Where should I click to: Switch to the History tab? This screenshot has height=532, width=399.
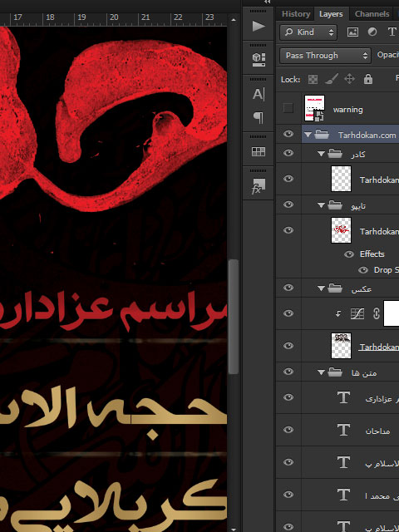click(x=296, y=14)
